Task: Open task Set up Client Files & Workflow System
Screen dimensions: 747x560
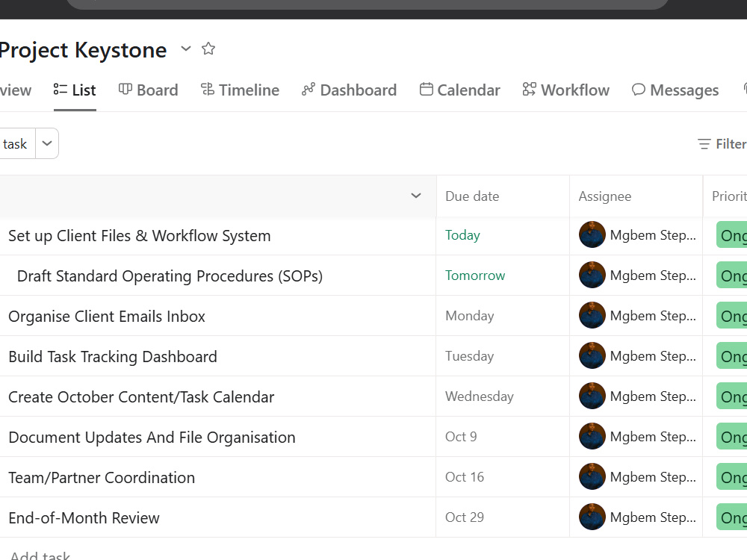Action: pos(140,236)
